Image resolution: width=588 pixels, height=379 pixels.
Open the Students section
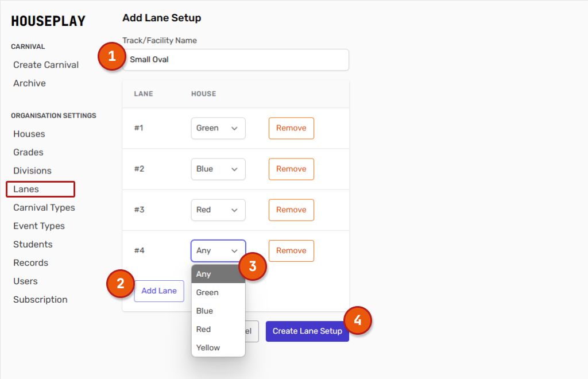33,244
